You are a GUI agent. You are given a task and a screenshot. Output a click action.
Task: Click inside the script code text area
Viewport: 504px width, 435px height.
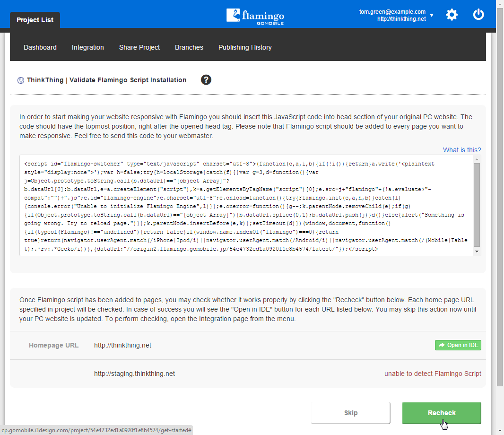(246, 206)
